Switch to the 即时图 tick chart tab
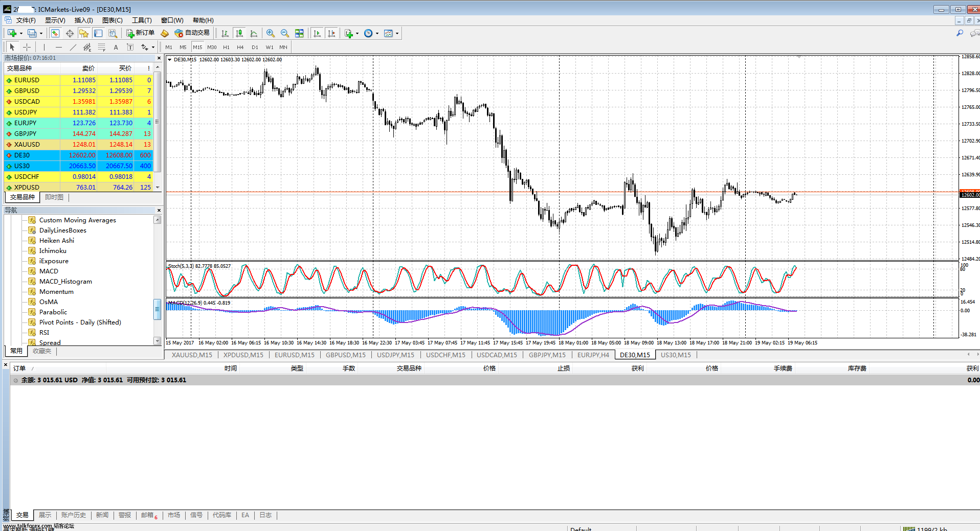980x531 pixels. 54,197
